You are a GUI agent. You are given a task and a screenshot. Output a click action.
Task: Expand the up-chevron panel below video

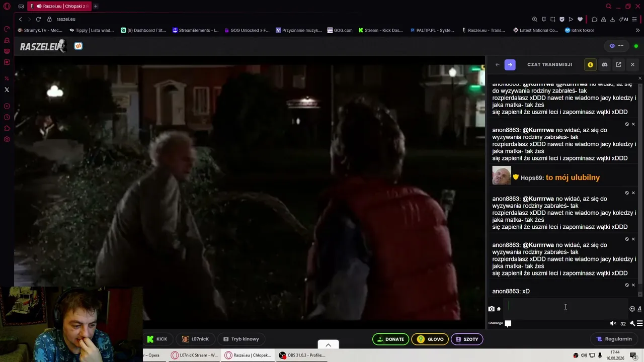coord(328,345)
